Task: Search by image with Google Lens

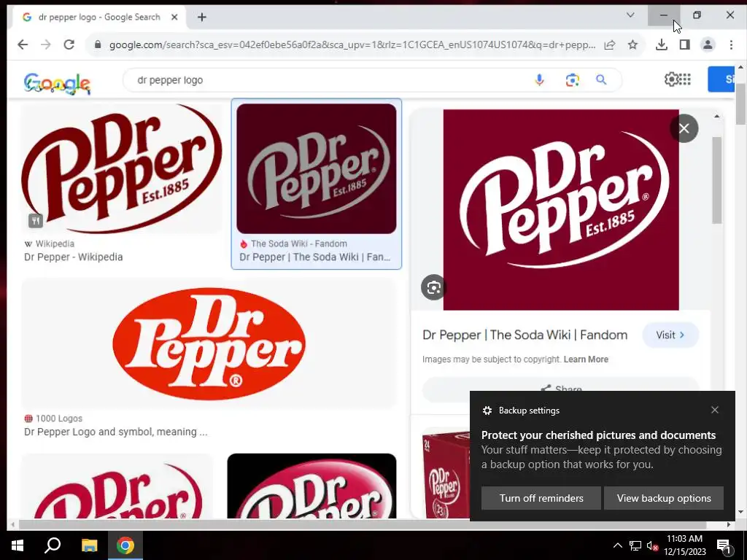Action: 572,80
